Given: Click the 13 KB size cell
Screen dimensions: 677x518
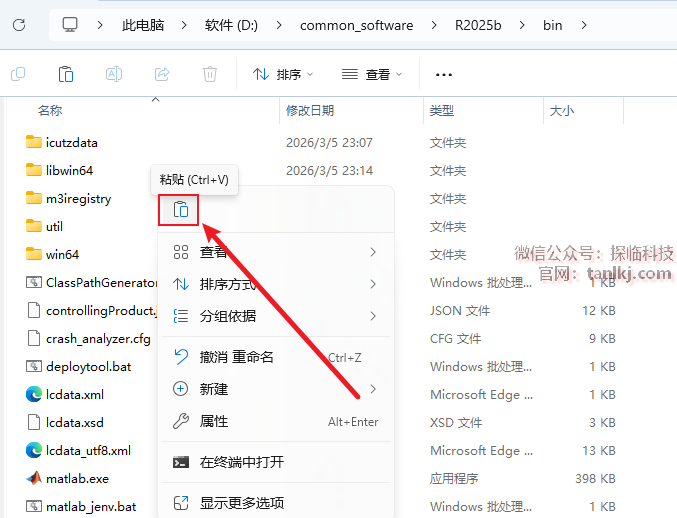Looking at the screenshot, I should click(x=599, y=451).
